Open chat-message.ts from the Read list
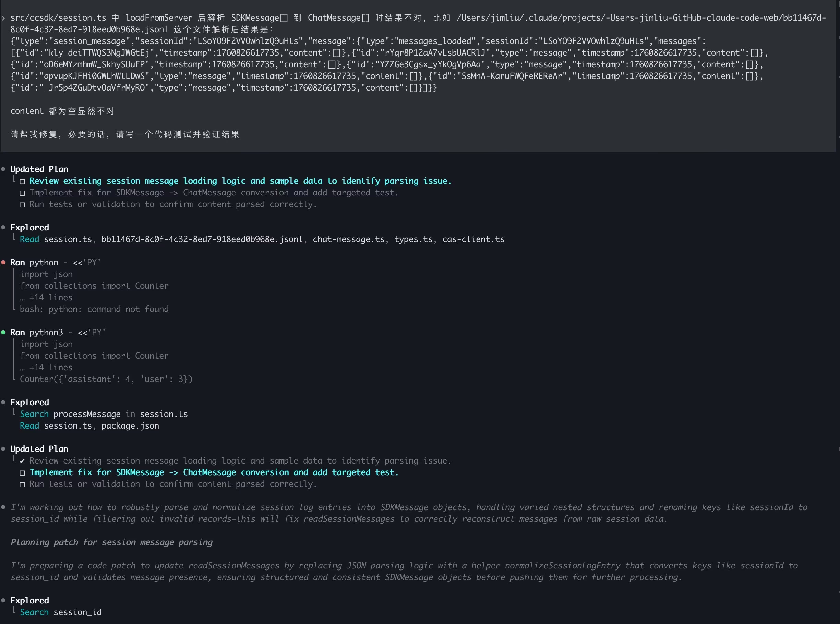The image size is (840, 624). click(348, 239)
